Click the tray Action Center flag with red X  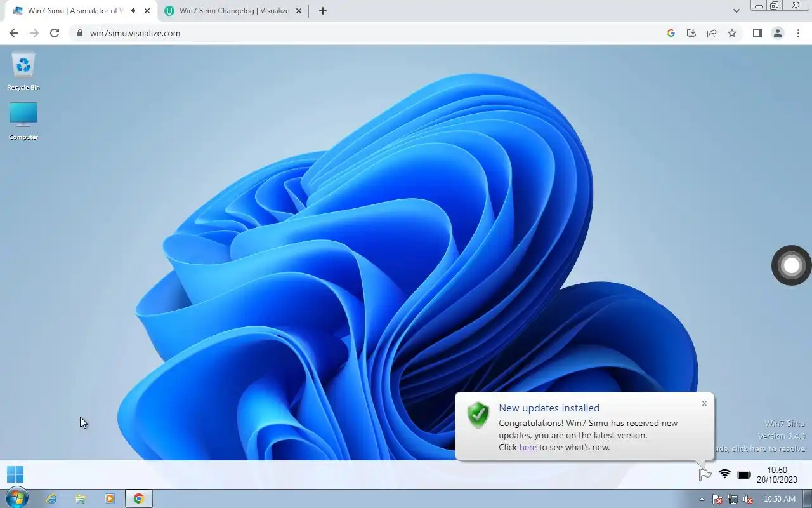717,499
